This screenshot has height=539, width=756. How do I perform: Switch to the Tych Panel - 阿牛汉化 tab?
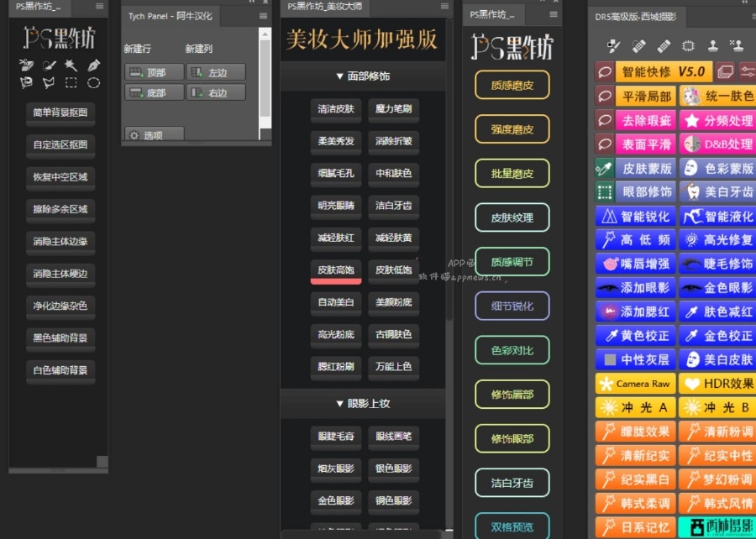(x=170, y=16)
